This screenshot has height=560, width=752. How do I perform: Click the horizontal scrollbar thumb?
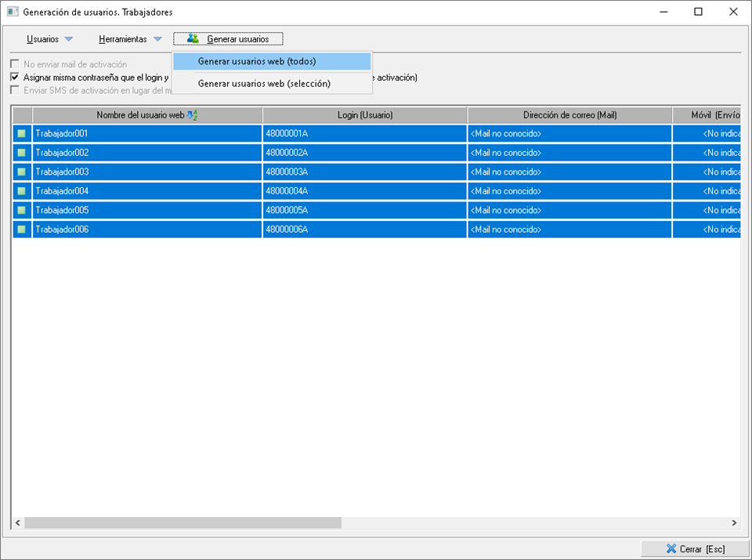coord(182,522)
